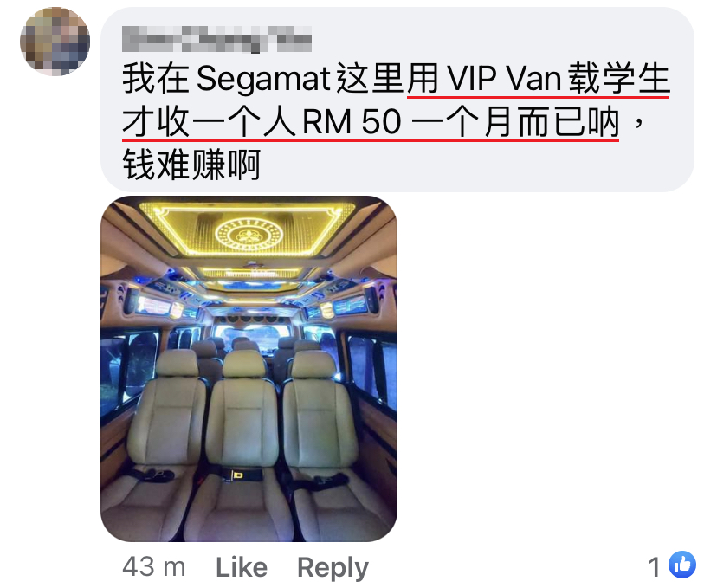The width and height of the screenshot is (717, 588).
Task: Select the word Segamat in the comment
Action: point(264,79)
